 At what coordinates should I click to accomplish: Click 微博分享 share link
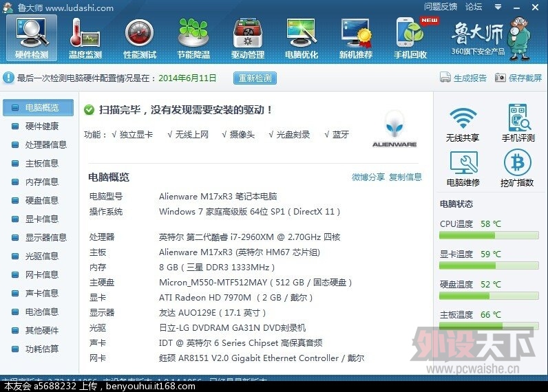click(368, 177)
